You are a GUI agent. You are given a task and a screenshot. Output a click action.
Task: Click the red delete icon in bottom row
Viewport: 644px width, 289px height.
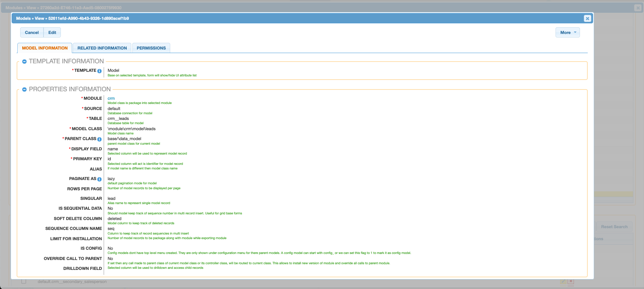[571, 282]
